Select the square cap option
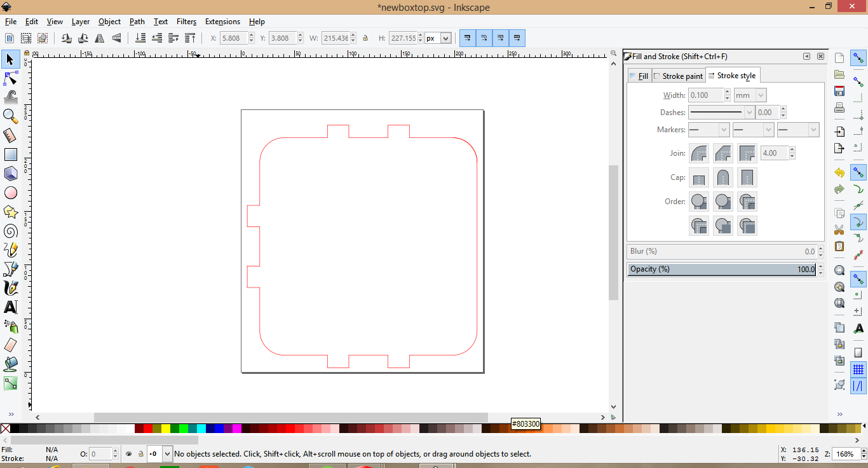Image resolution: width=868 pixels, height=468 pixels. point(747,177)
